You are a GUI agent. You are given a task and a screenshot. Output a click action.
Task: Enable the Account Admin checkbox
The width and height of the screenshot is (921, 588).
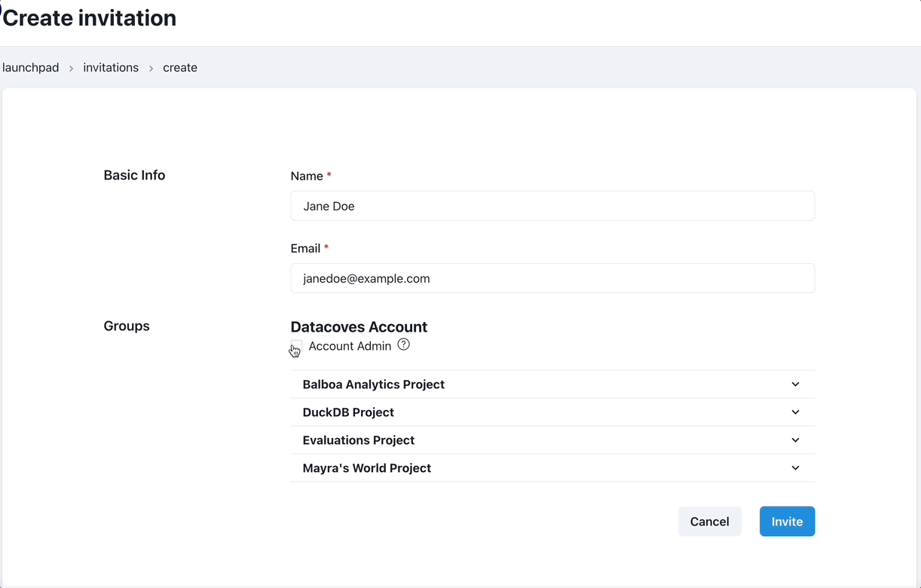(296, 346)
